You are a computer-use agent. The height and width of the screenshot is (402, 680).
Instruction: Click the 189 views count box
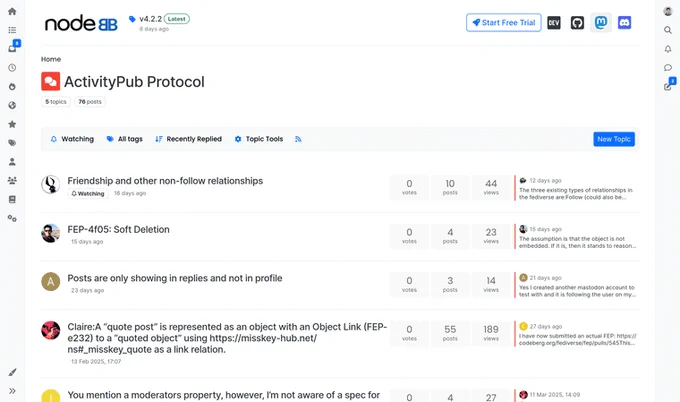[491, 333]
